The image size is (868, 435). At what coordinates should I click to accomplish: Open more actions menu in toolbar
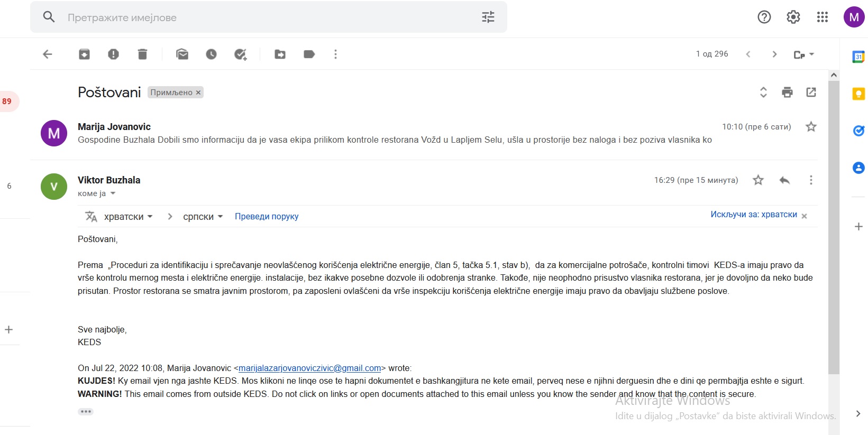coord(335,54)
